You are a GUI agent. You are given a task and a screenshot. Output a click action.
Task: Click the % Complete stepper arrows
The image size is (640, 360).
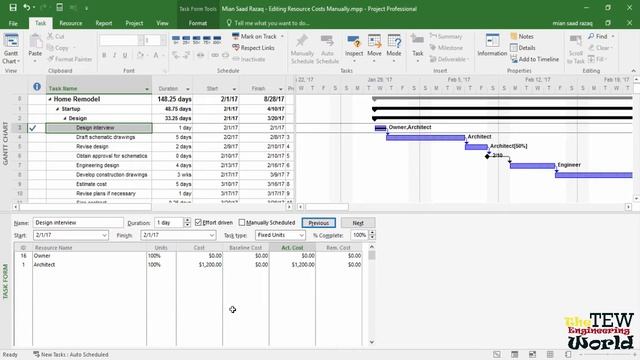372,235
